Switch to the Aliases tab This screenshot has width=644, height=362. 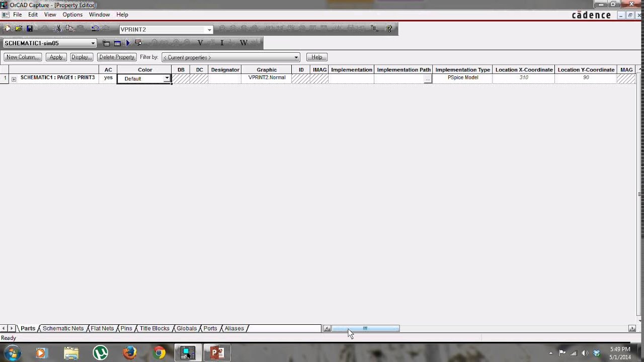(234, 328)
